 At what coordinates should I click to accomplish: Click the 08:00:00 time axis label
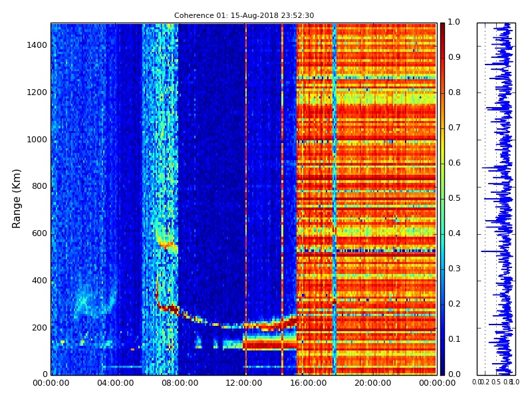pyautogui.click(x=180, y=384)
